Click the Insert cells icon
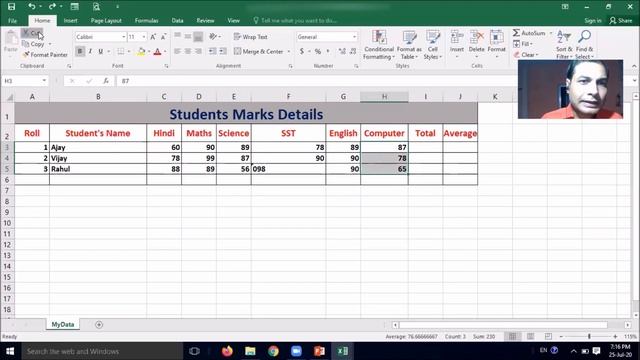The image size is (640, 360). point(457,38)
